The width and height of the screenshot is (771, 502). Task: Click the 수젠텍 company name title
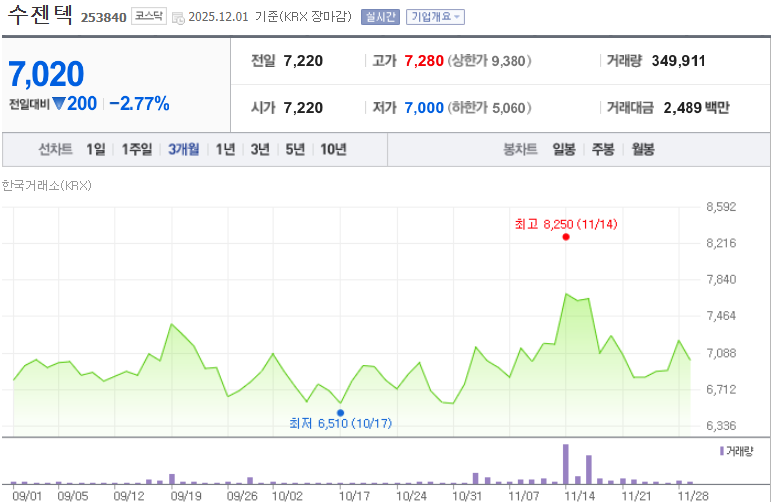click(x=41, y=15)
